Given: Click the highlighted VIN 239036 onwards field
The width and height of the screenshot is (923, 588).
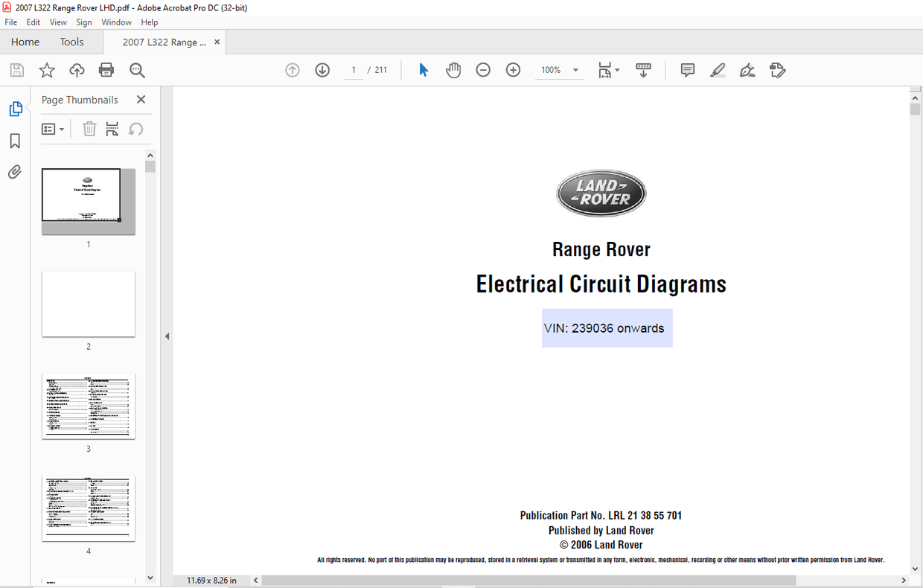Looking at the screenshot, I should 607,328.
